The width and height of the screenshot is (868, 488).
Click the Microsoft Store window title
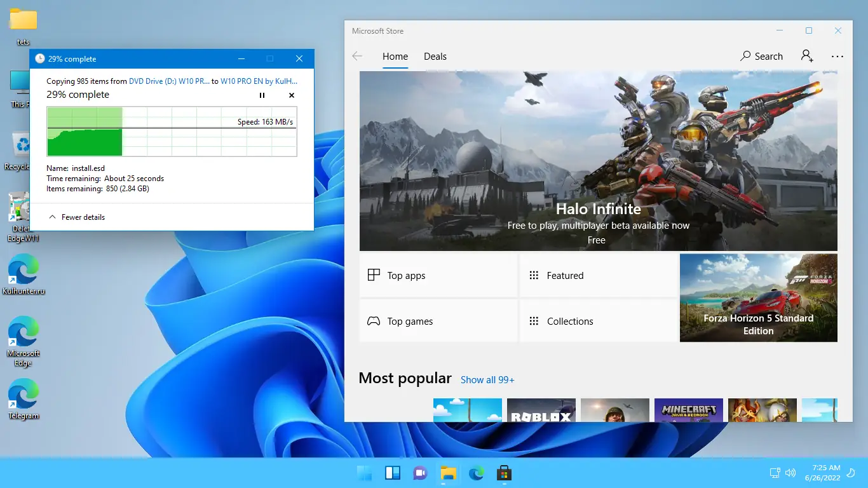tap(377, 31)
